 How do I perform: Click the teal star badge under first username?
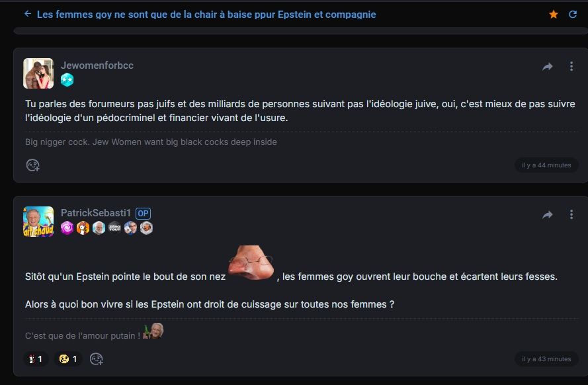pyautogui.click(x=67, y=80)
